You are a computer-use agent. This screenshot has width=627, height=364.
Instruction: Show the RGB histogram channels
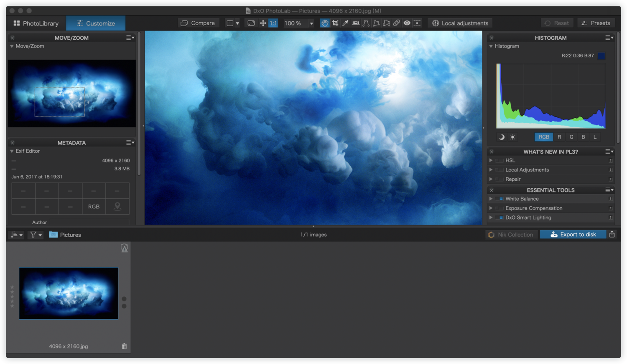click(x=544, y=137)
